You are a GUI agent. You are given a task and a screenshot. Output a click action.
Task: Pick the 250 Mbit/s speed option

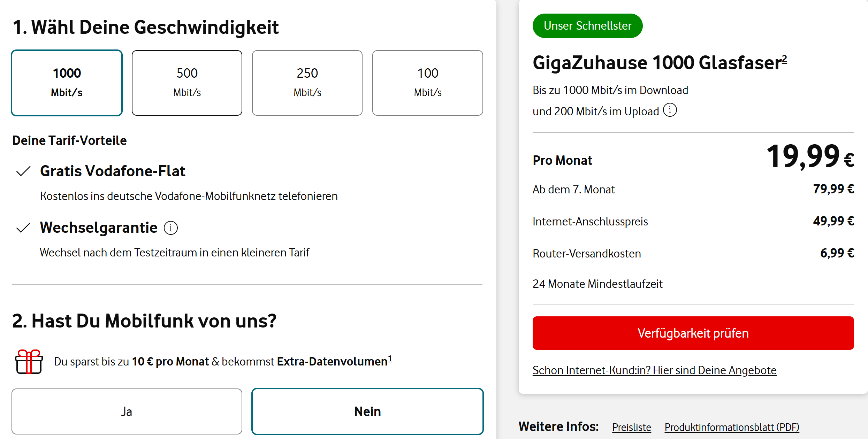coord(307,83)
